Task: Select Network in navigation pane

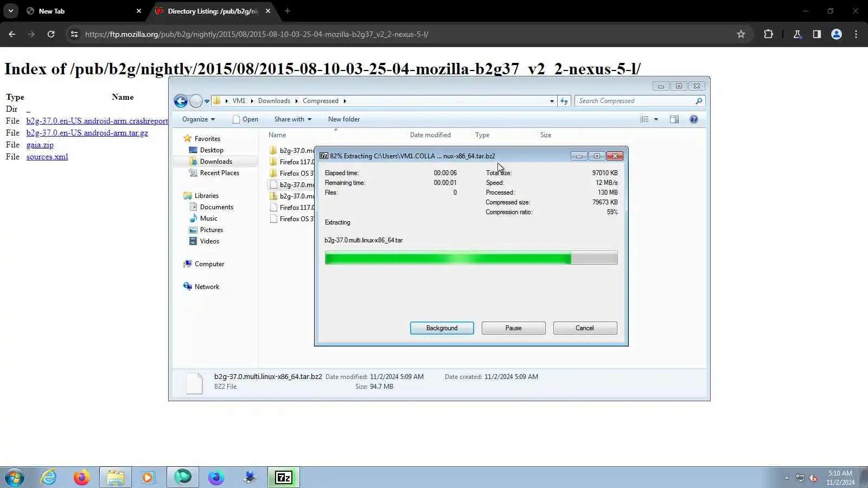Action: pyautogui.click(x=207, y=287)
